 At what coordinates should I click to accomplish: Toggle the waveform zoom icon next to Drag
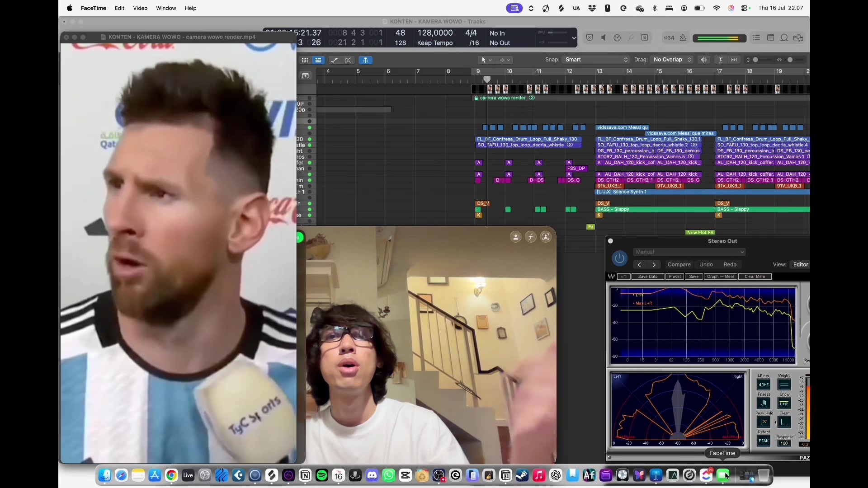[x=704, y=60]
